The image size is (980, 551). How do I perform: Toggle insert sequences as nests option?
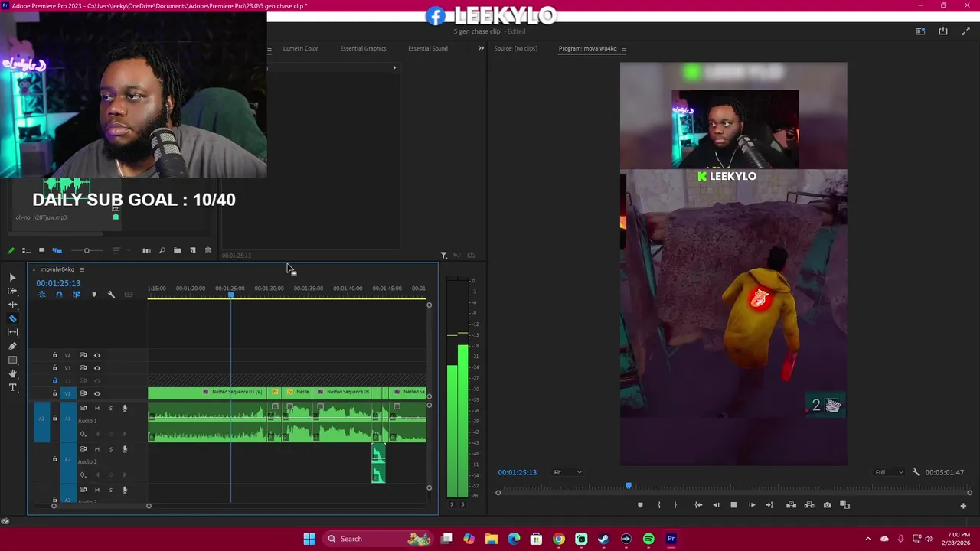pyautogui.click(x=42, y=295)
